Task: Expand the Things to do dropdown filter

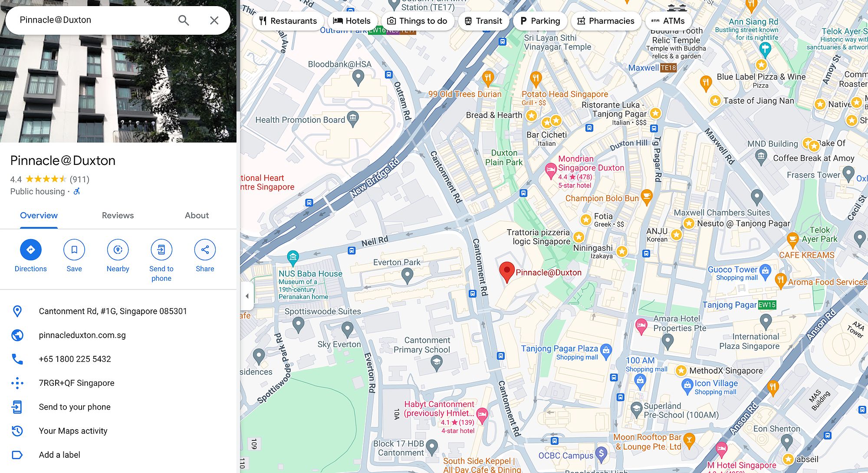Action: pos(417,20)
